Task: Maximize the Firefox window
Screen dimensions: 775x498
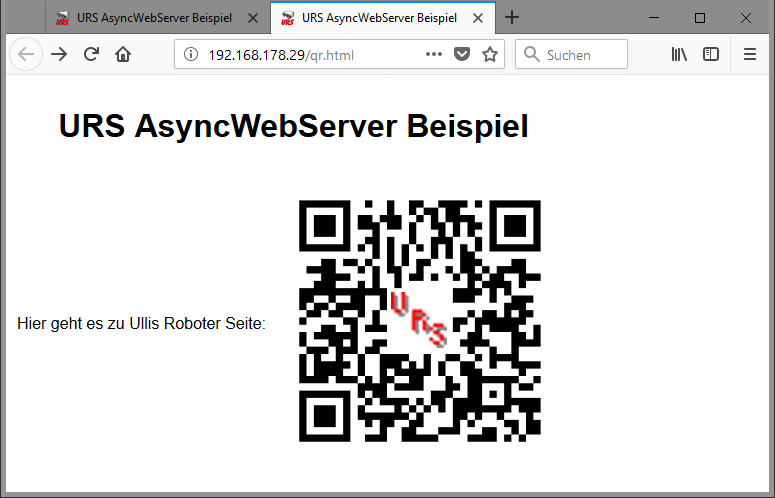Action: (700, 18)
